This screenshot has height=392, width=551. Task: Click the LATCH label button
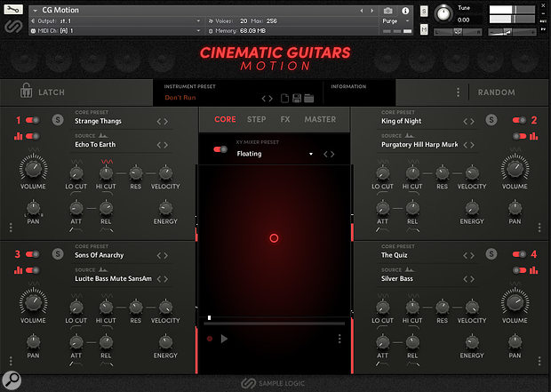click(x=52, y=92)
